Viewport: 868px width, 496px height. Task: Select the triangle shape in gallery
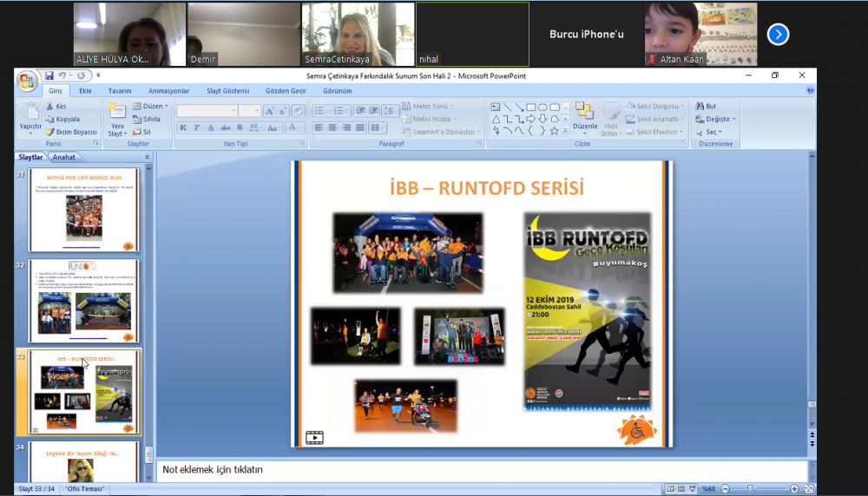[x=496, y=119]
